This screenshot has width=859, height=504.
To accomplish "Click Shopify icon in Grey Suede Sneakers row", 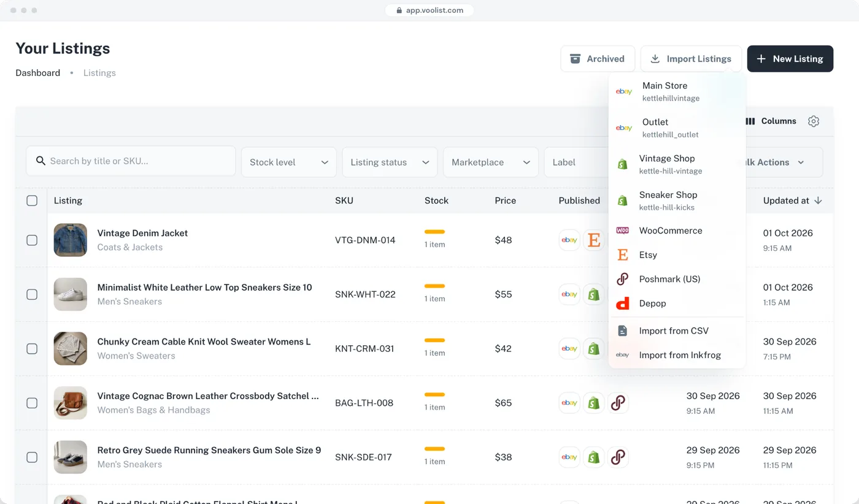I will click(x=594, y=457).
